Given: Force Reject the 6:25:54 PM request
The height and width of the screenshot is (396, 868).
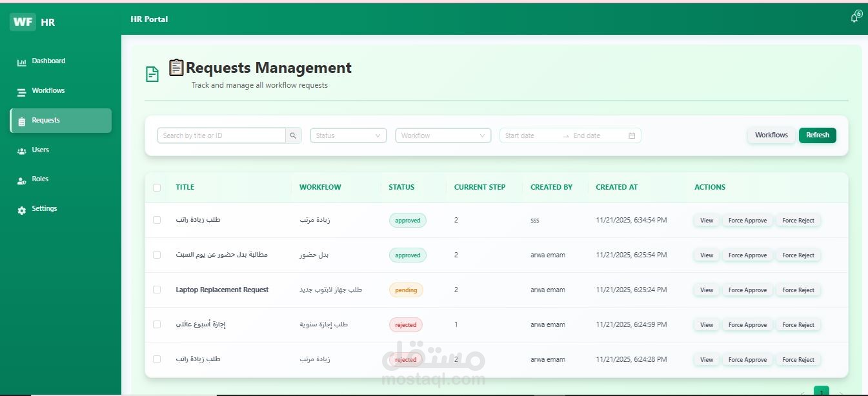Looking at the screenshot, I should [x=798, y=255].
